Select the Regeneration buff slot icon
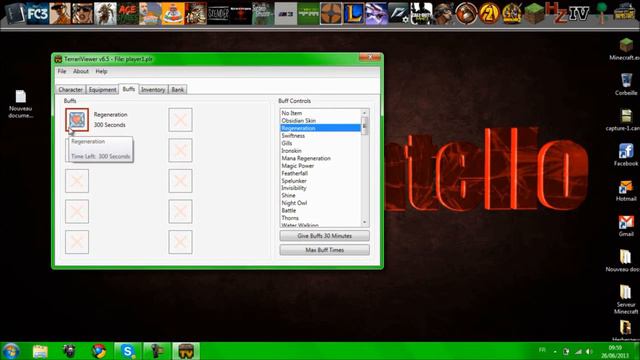Viewport: 640px width, 360px height. [77, 120]
